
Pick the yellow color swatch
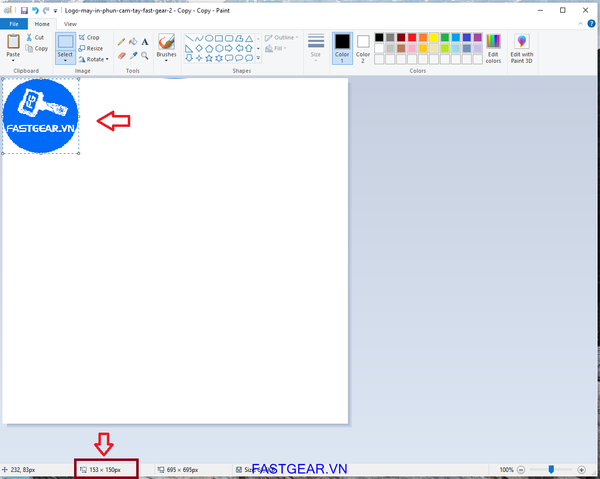coord(434,37)
